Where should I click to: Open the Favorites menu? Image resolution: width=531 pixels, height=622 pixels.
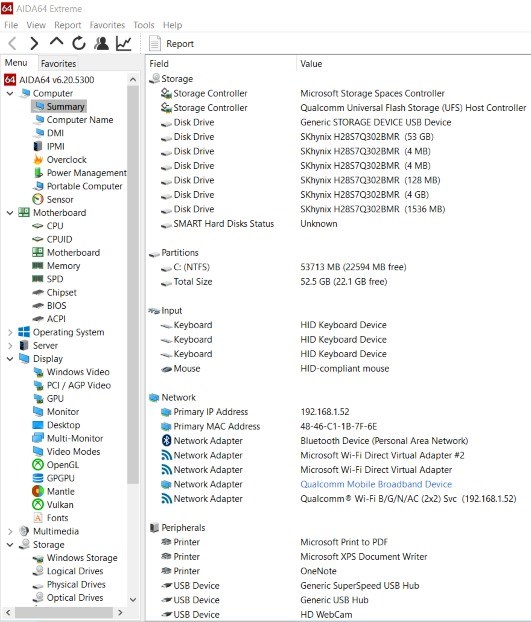click(x=107, y=25)
